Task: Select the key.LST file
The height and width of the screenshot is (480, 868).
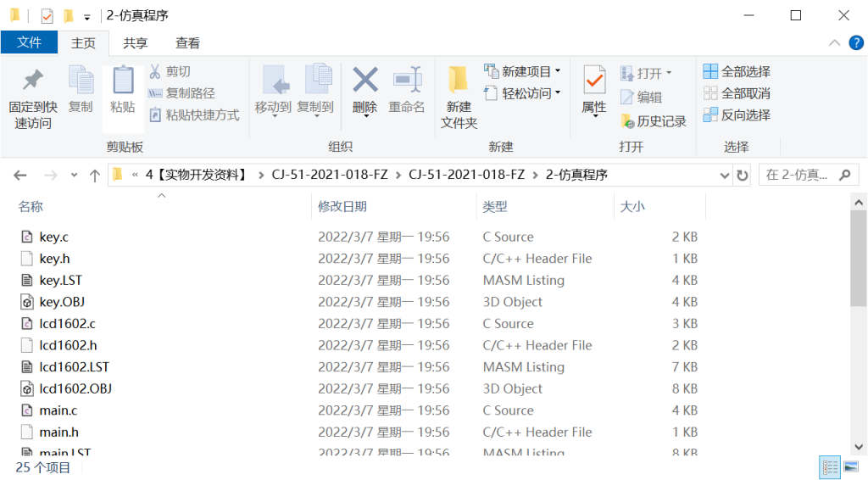Action: coord(60,280)
